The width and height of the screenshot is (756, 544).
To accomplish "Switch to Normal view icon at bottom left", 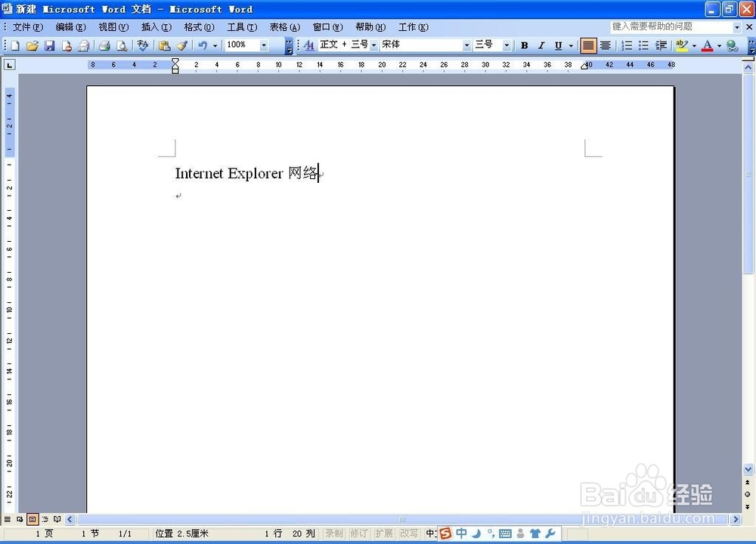I will [x=8, y=519].
